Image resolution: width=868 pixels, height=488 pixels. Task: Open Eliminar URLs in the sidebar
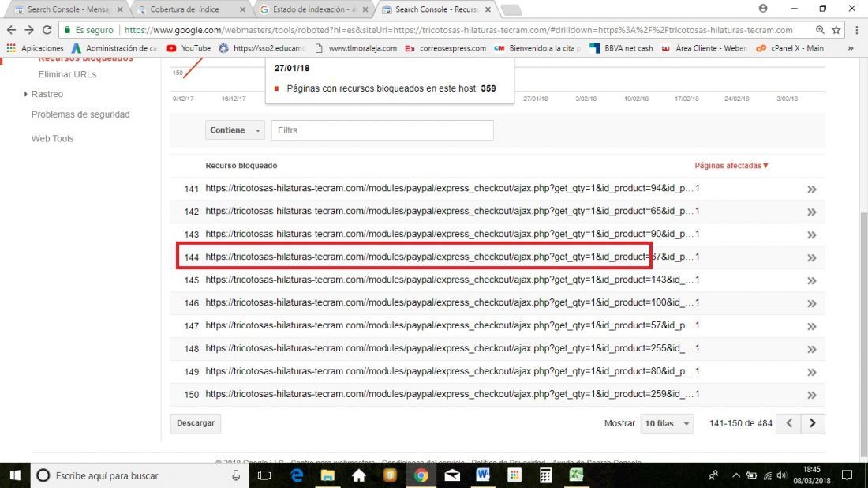[68, 74]
